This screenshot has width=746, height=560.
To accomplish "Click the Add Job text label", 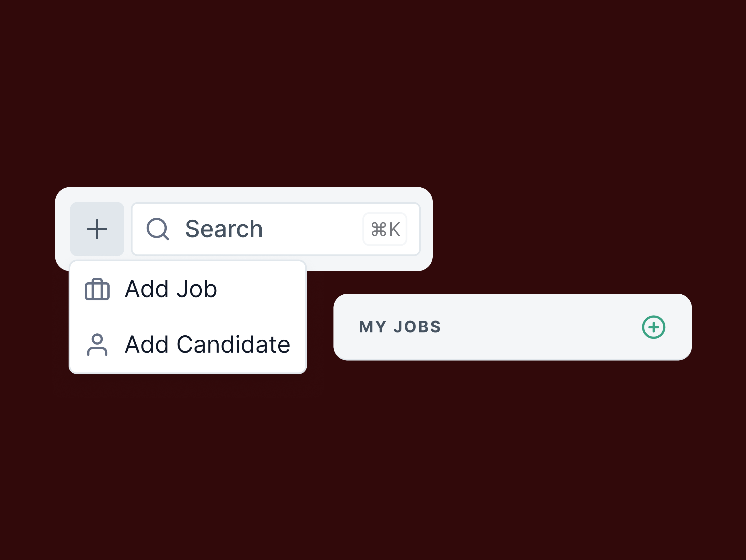I will pos(171,289).
